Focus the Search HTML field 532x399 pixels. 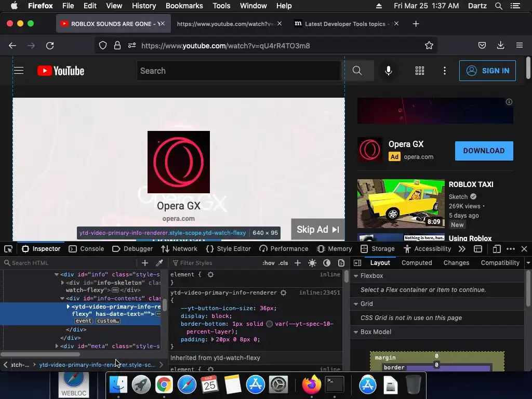[70, 263]
